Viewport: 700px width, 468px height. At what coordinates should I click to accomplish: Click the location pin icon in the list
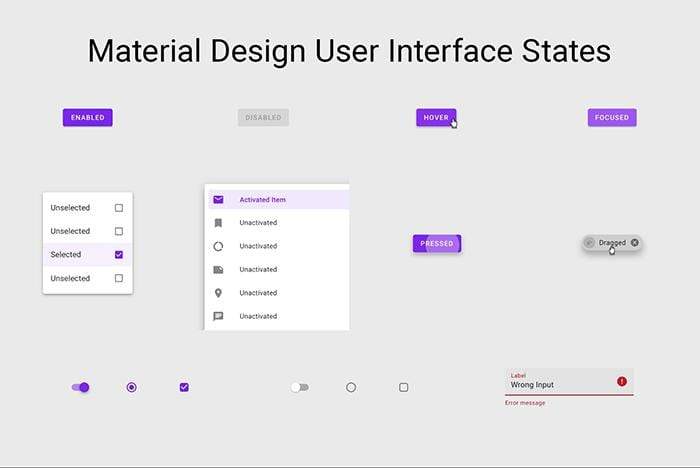(218, 293)
